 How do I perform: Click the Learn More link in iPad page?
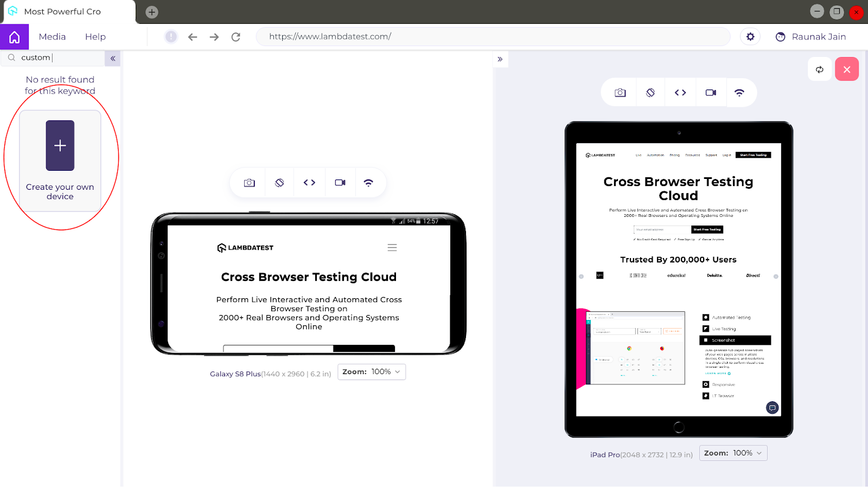pyautogui.click(x=718, y=374)
